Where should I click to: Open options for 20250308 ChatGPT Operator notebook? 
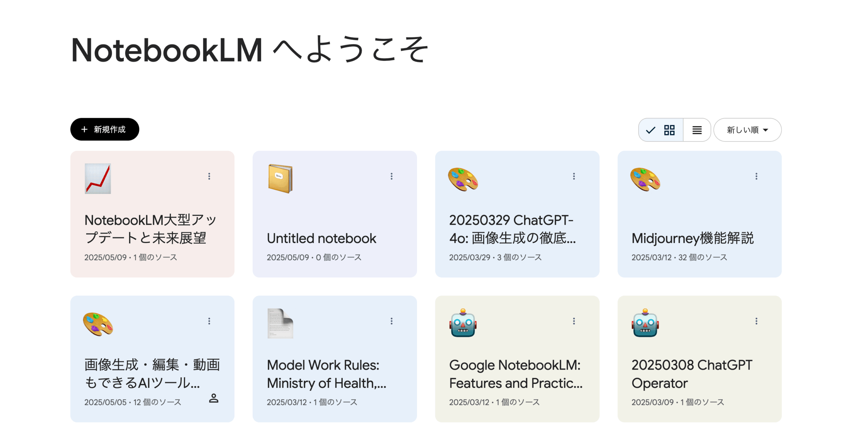(x=756, y=321)
